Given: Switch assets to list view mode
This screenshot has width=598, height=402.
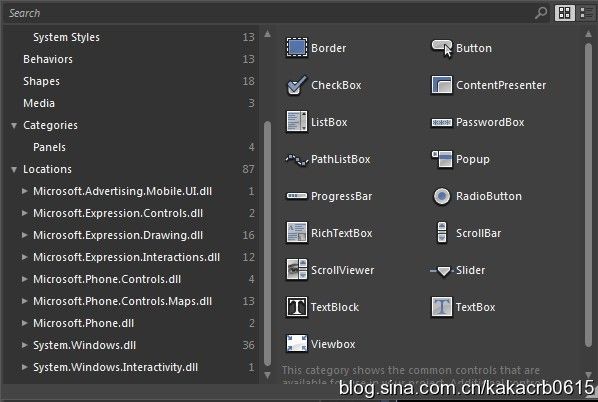Looking at the screenshot, I should coord(587,13).
